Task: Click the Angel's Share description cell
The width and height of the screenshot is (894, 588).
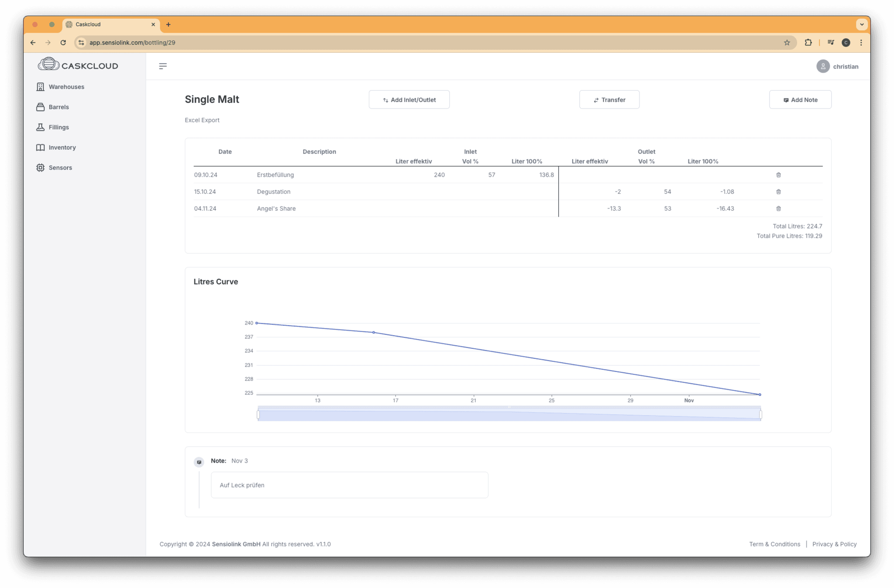Action: (276, 209)
